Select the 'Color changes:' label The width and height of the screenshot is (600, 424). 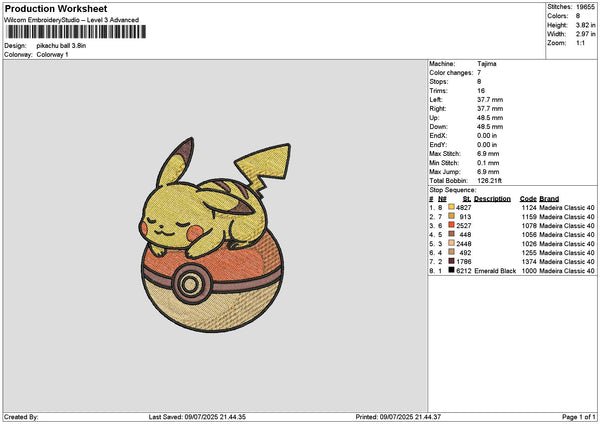click(x=451, y=73)
